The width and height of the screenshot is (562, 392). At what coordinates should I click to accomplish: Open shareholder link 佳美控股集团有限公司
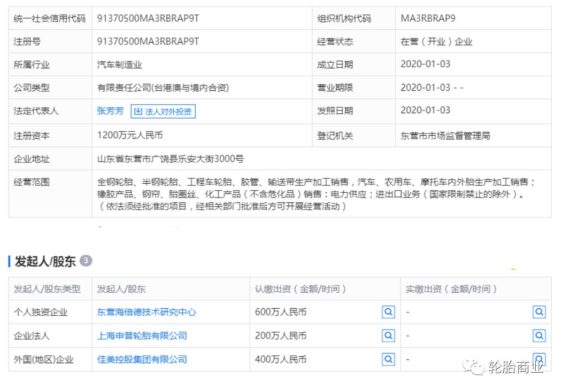(x=142, y=359)
